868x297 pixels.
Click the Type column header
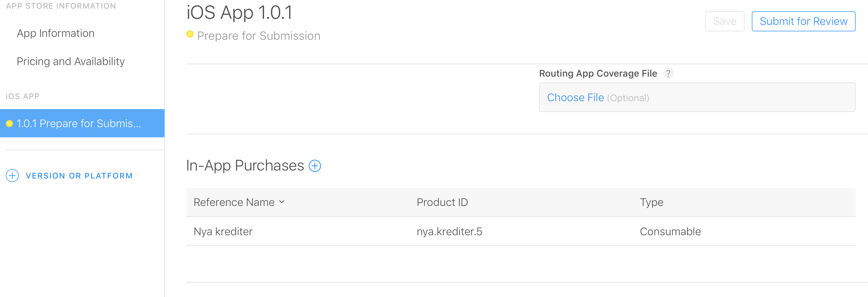coord(652,202)
